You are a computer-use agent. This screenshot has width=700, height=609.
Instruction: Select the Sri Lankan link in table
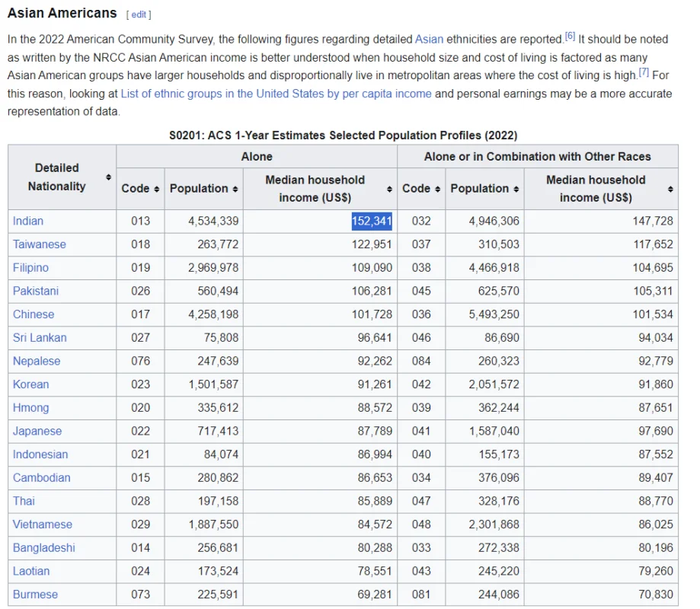coord(40,338)
